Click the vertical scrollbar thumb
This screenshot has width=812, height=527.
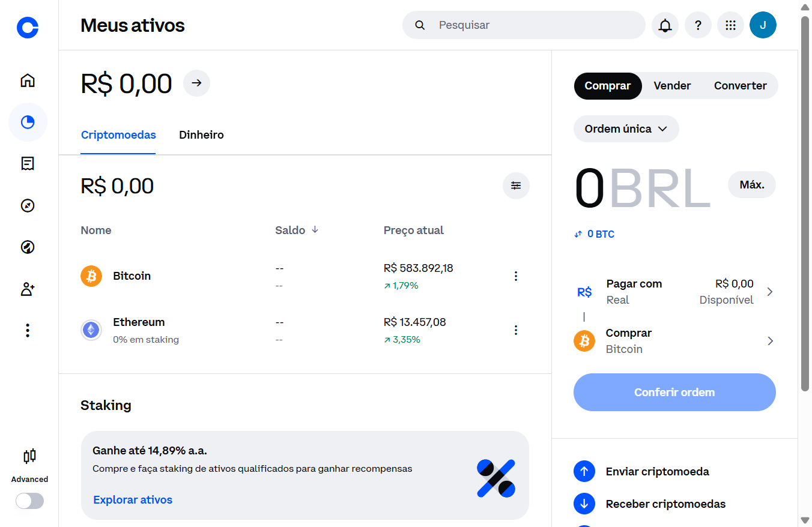click(805, 204)
